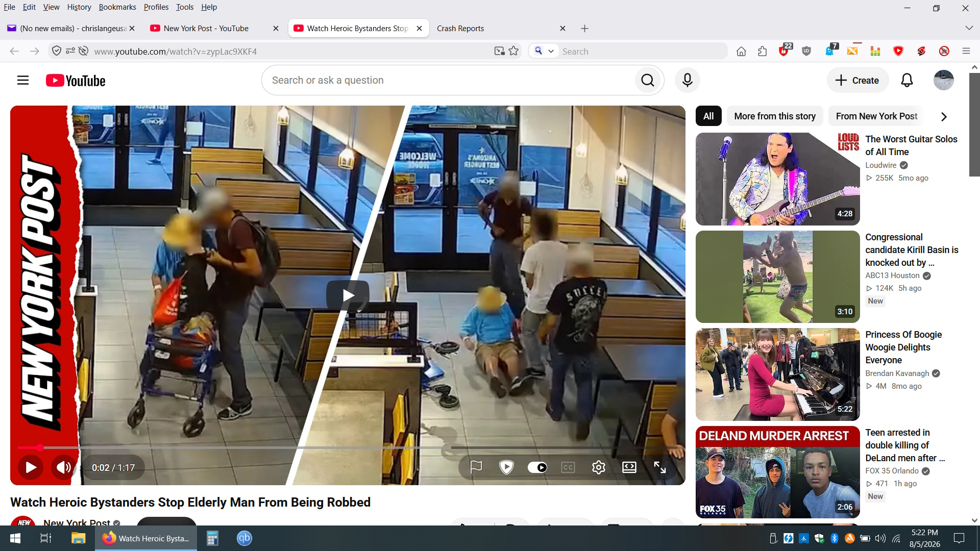Switch to the Crash Reports tab
The height and width of the screenshot is (551, 980).
460,29
